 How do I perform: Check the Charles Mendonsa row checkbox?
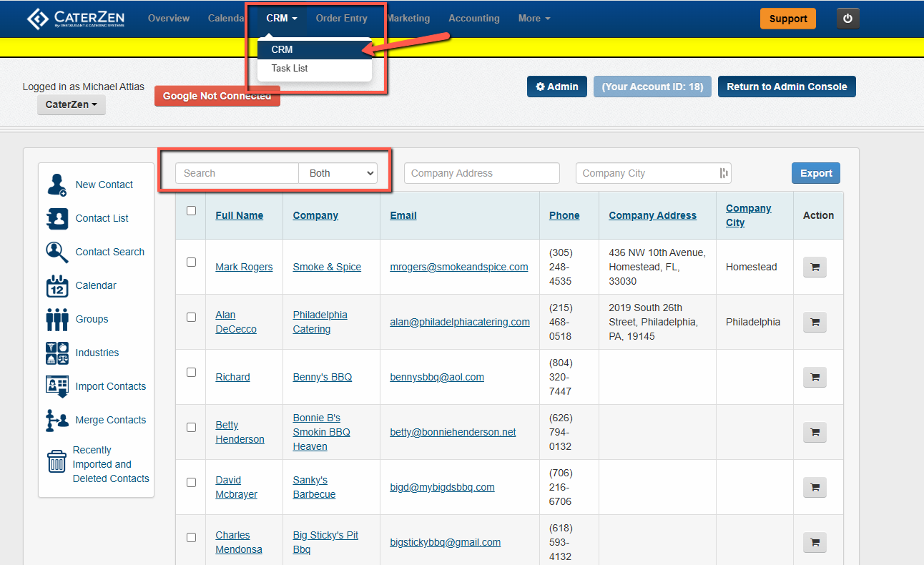pyautogui.click(x=191, y=537)
